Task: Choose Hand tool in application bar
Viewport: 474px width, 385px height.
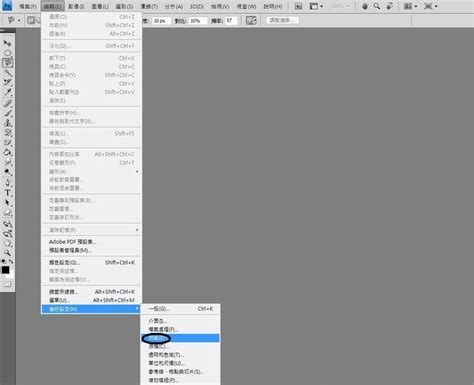Action: point(365,6)
